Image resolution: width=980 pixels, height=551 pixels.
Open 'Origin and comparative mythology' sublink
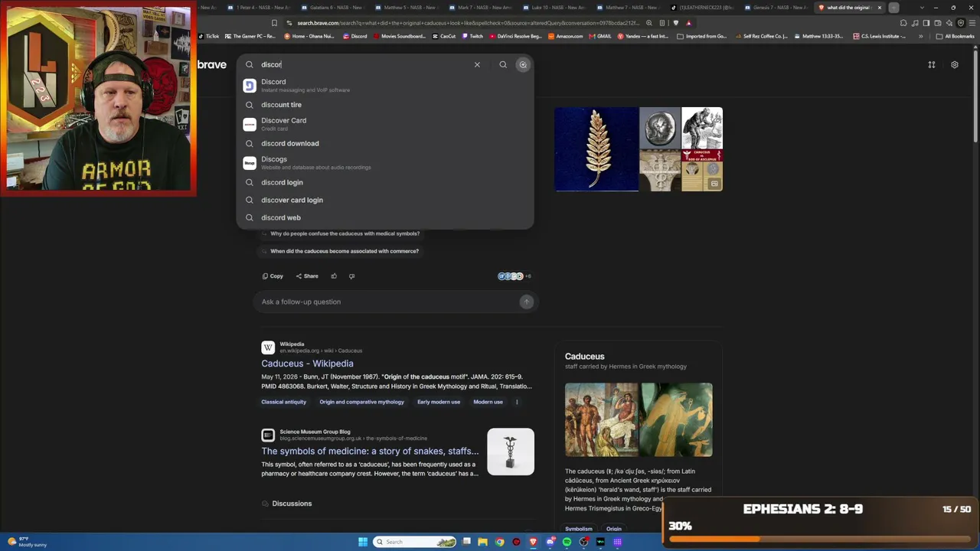pos(361,402)
